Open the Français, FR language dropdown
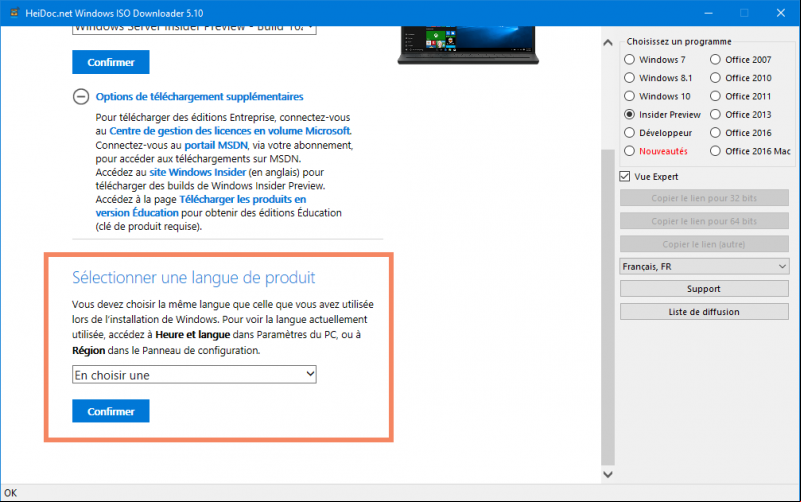Viewport: 801px width, 502px height. click(704, 267)
